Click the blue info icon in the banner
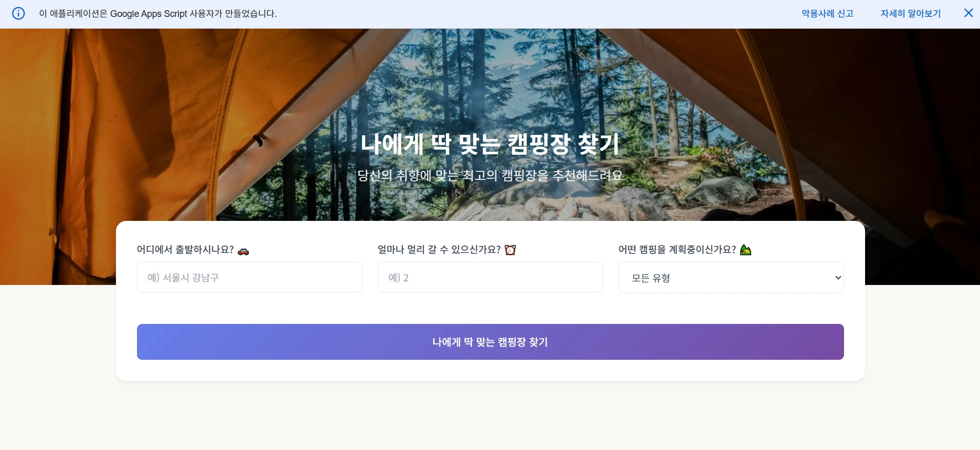The image size is (980, 450). pos(18,13)
